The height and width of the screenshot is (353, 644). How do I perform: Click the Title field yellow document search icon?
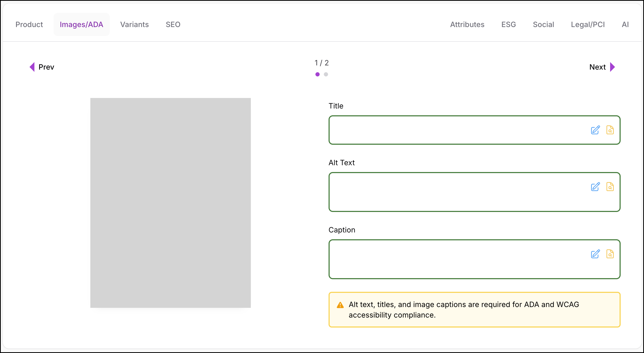click(610, 130)
